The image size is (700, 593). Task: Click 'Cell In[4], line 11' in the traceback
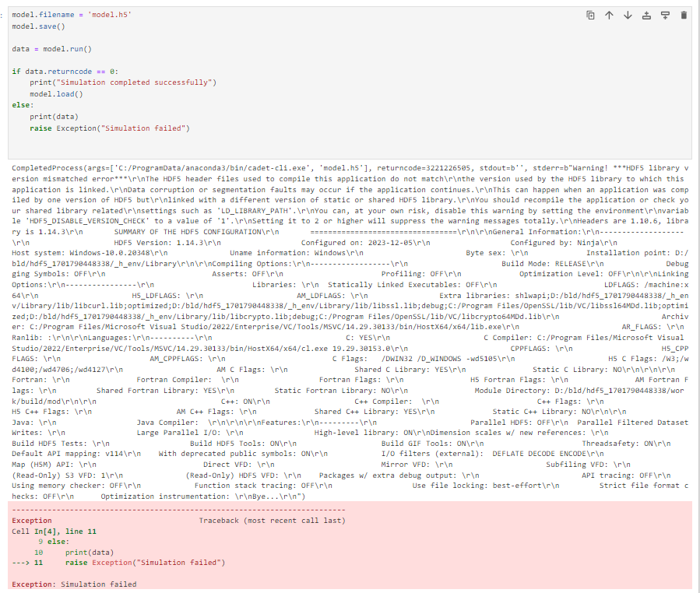(54, 532)
